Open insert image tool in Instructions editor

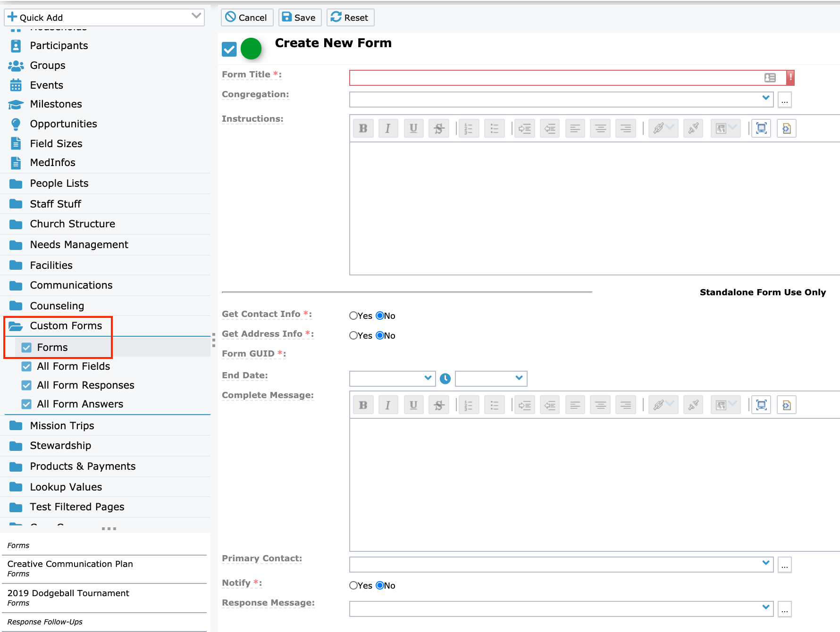tap(725, 128)
